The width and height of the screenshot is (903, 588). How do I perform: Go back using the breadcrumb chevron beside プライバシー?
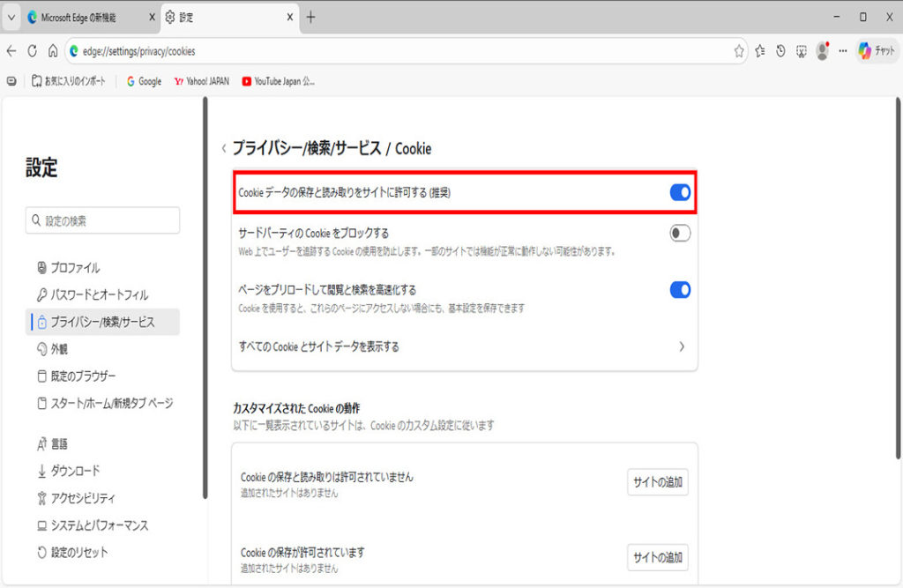pyautogui.click(x=223, y=149)
